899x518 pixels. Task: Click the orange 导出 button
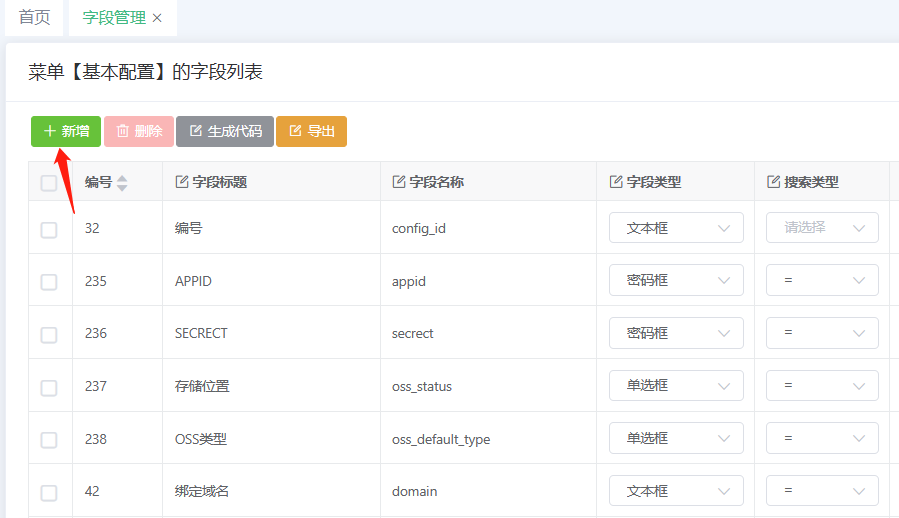click(311, 131)
